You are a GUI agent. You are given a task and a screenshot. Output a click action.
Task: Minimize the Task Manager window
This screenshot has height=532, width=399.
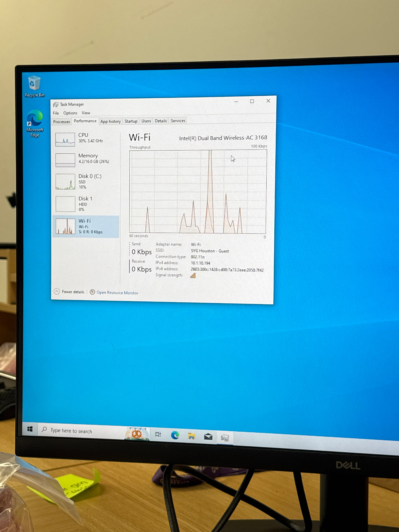click(236, 101)
